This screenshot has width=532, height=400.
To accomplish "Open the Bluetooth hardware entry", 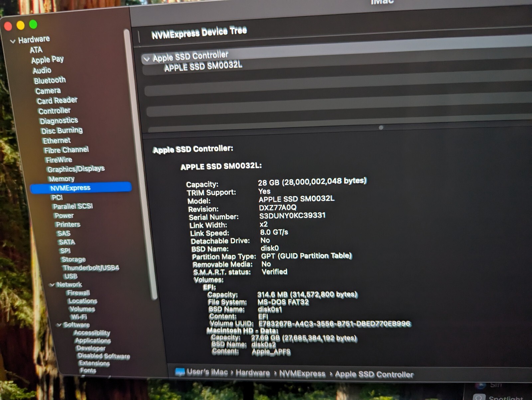I will pos(50,80).
